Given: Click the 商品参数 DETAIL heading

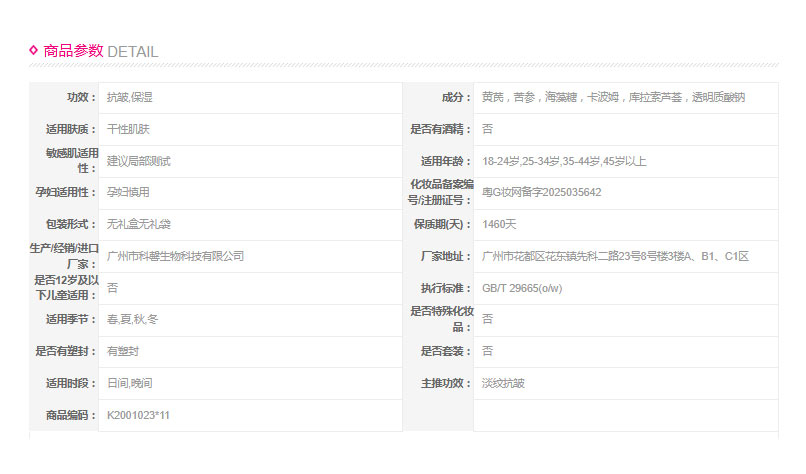Looking at the screenshot, I should pyautogui.click(x=100, y=51).
